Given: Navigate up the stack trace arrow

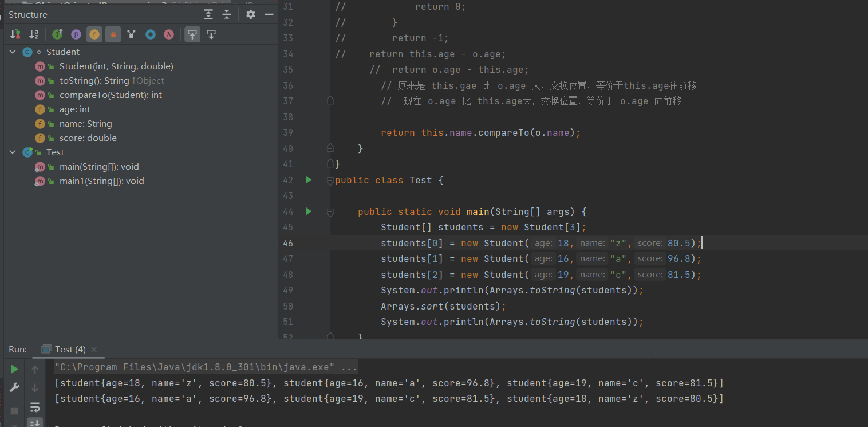Looking at the screenshot, I should [x=35, y=370].
